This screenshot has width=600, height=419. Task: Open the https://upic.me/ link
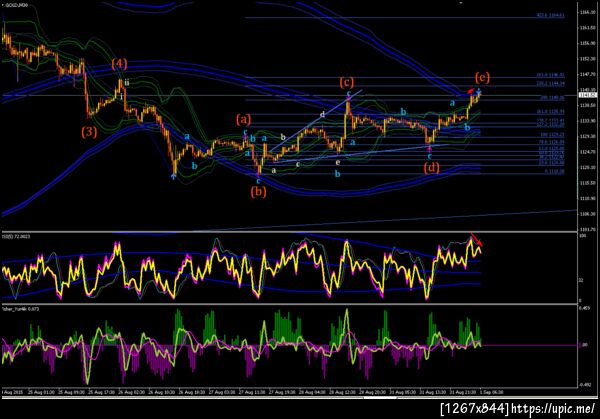tap(553, 409)
